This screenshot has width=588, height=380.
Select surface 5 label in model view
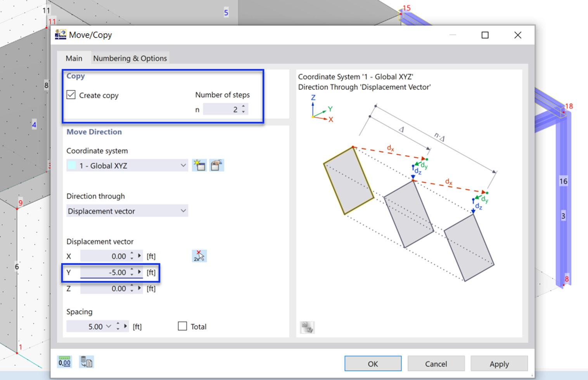click(226, 13)
